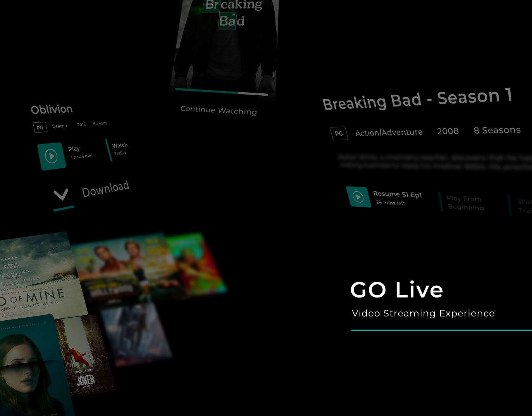Click Resume S1 Ep1 text
The image size is (532, 416).
click(397, 194)
